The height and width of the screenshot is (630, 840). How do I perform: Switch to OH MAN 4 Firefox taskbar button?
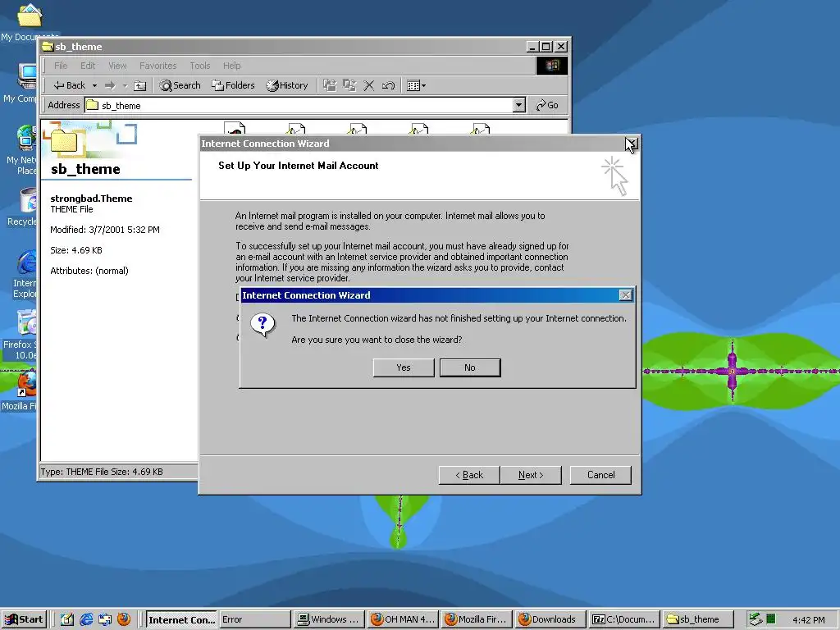tap(403, 619)
